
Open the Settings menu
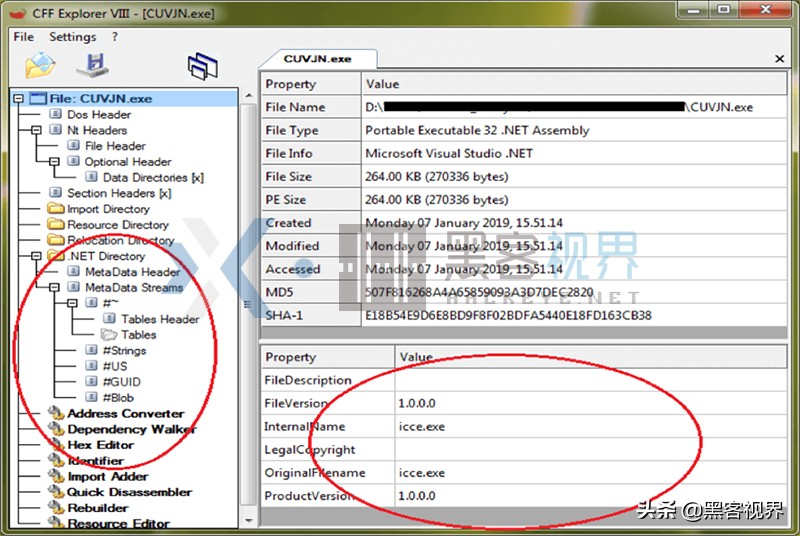(x=72, y=37)
